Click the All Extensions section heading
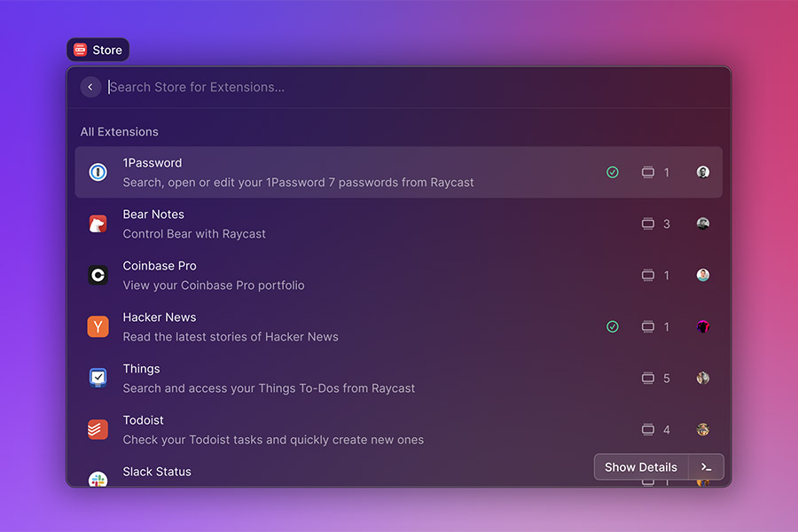798x532 pixels. 119,132
